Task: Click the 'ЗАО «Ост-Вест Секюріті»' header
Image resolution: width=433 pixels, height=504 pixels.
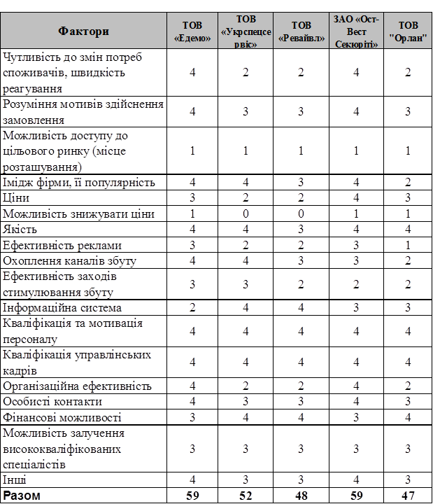Action: pos(356,31)
